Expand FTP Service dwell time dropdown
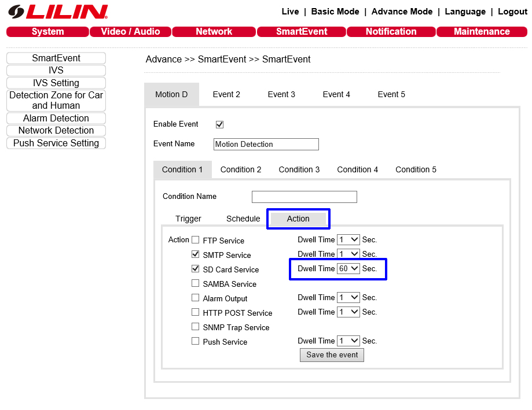 coord(348,240)
